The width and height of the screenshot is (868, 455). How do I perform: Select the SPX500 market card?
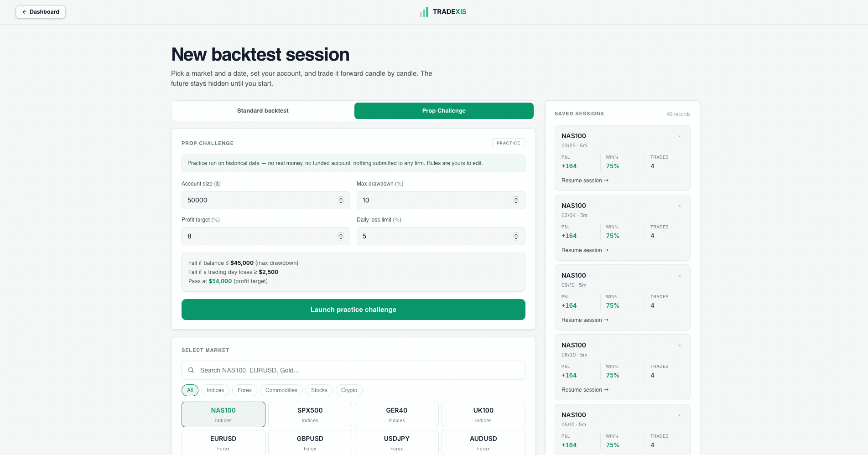point(310,414)
